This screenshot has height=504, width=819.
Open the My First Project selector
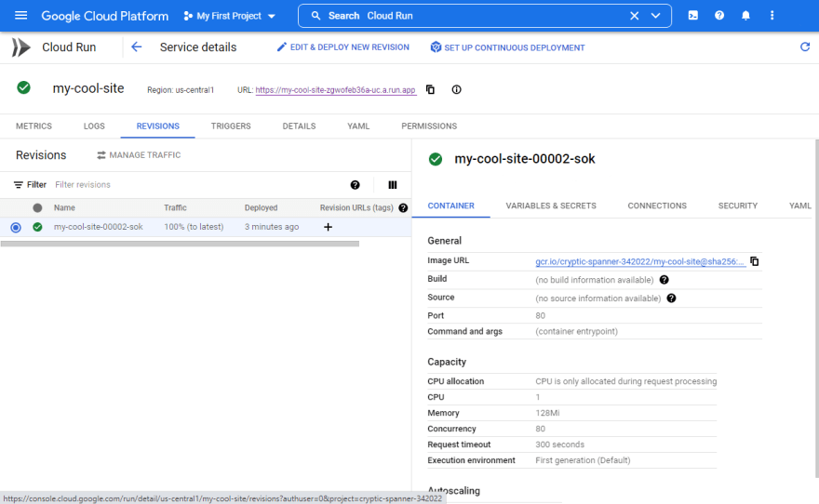[229, 16]
